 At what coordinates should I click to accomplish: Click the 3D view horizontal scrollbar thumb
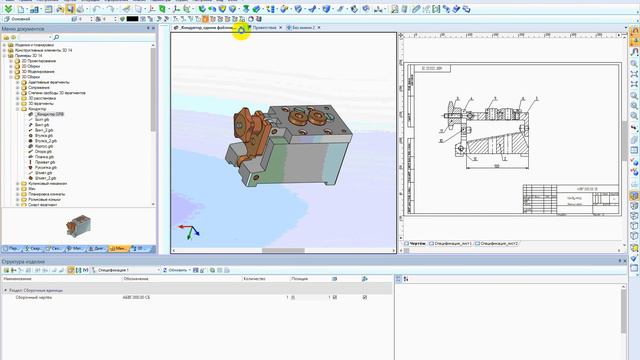coord(283,250)
